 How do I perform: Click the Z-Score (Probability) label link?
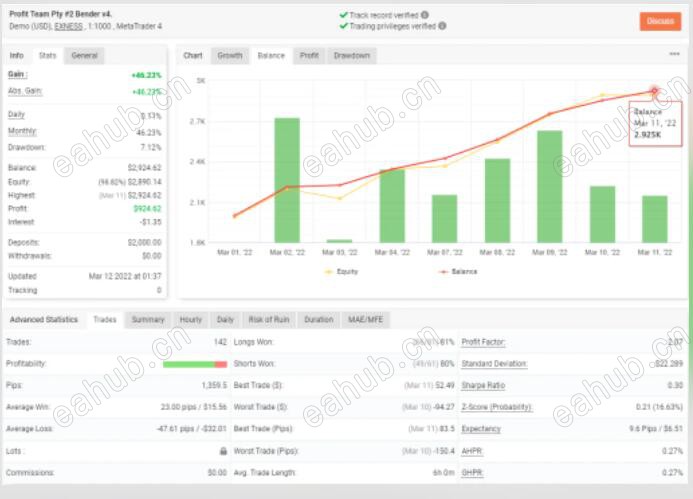click(x=497, y=407)
